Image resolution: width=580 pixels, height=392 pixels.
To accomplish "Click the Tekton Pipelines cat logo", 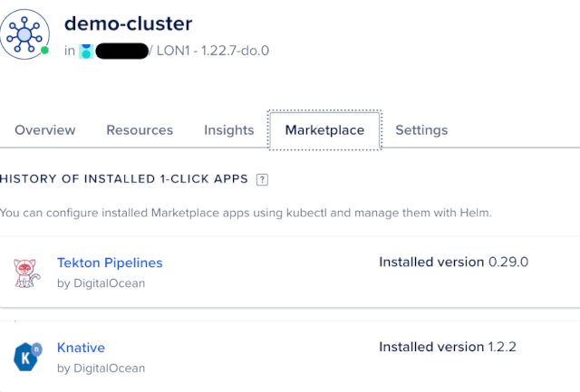I will (x=26, y=273).
